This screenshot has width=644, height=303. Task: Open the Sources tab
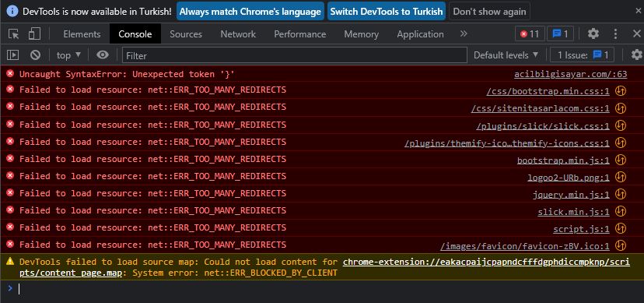coord(186,34)
